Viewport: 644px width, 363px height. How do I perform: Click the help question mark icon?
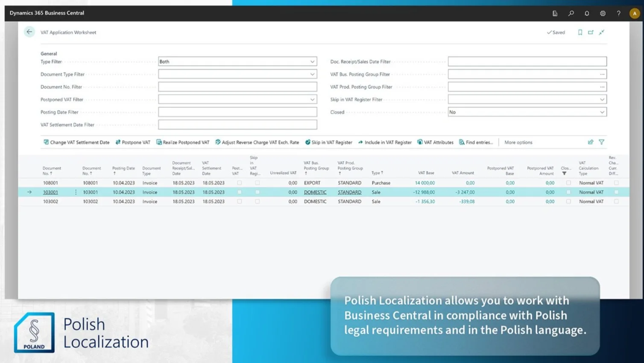(618, 13)
